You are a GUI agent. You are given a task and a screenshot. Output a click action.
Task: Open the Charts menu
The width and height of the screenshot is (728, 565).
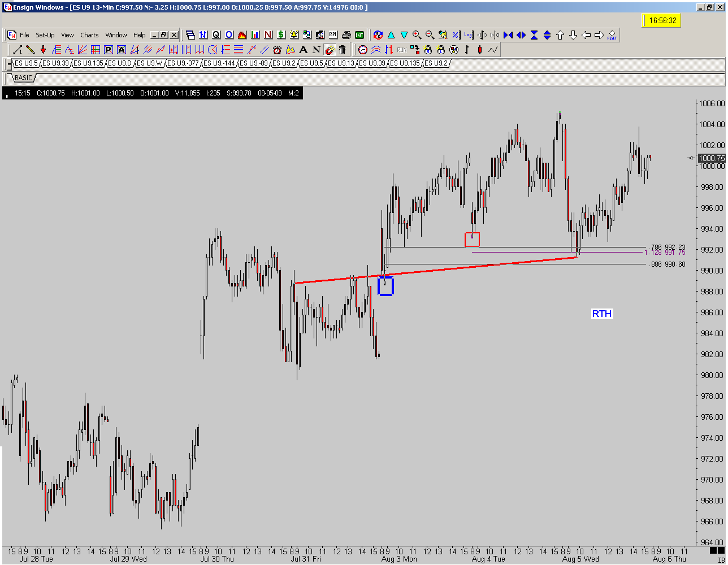point(89,35)
